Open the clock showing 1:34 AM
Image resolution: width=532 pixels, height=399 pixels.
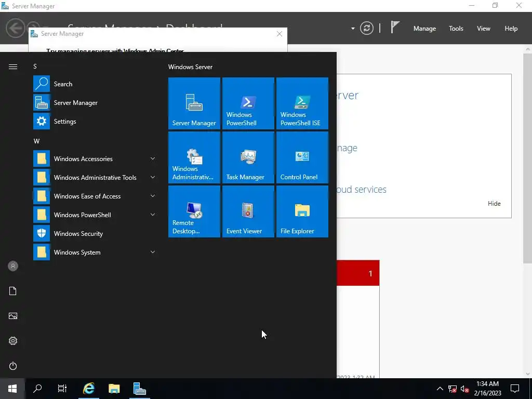pos(487,389)
